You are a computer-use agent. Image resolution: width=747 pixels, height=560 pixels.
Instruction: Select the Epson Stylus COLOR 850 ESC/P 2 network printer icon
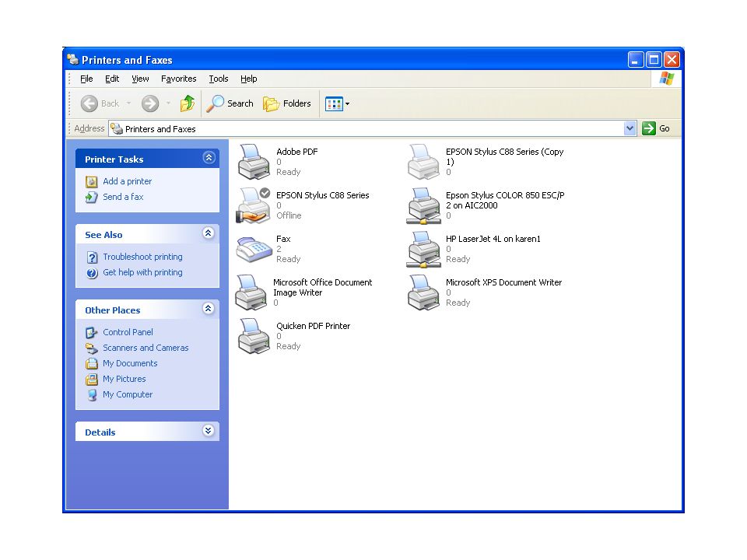(x=423, y=205)
